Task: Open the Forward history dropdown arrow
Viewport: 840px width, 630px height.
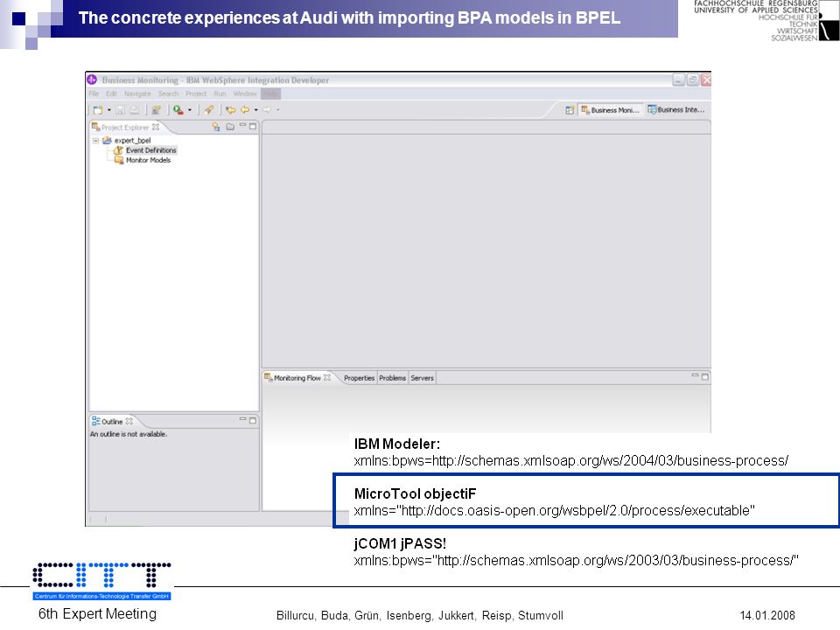Action: coord(277,110)
